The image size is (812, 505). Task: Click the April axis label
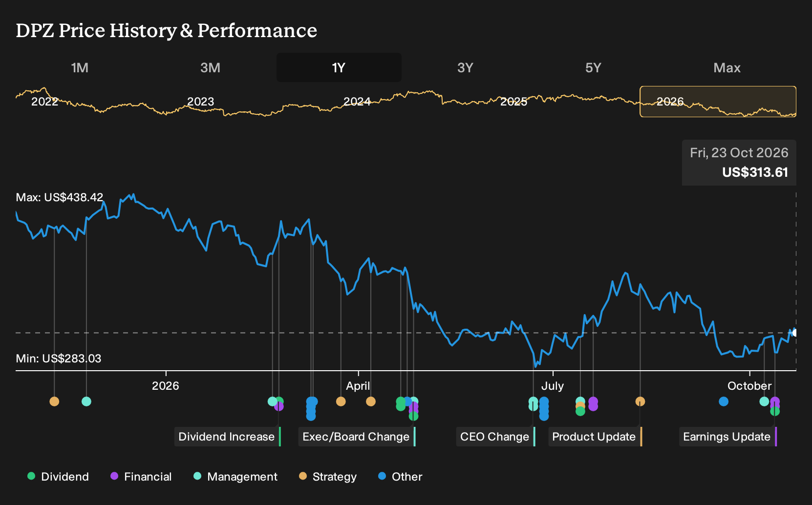click(358, 386)
